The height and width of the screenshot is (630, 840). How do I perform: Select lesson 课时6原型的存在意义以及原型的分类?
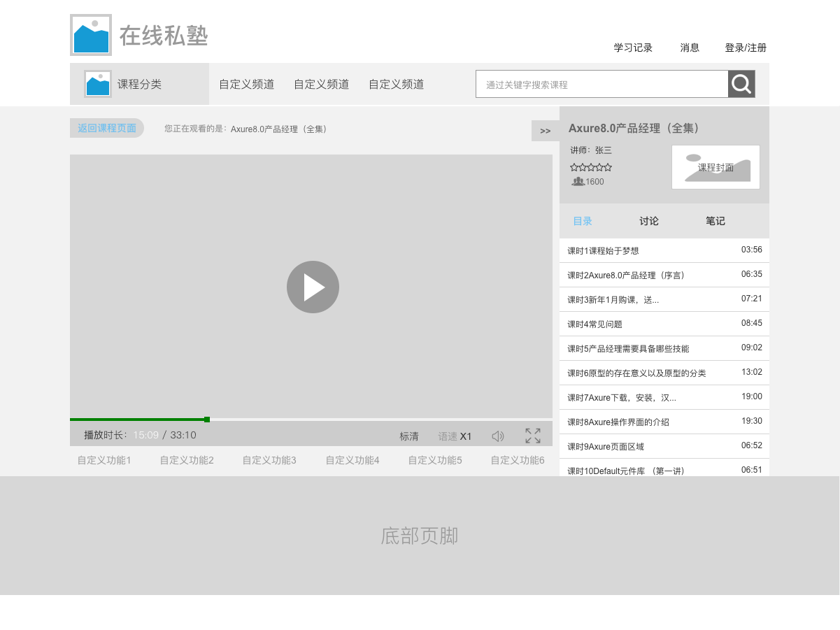click(x=664, y=373)
